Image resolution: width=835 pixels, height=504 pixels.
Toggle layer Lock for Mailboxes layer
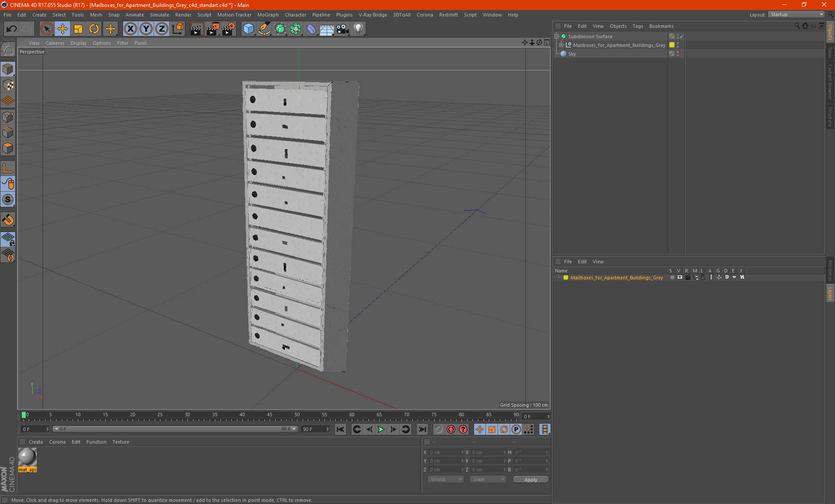click(703, 277)
